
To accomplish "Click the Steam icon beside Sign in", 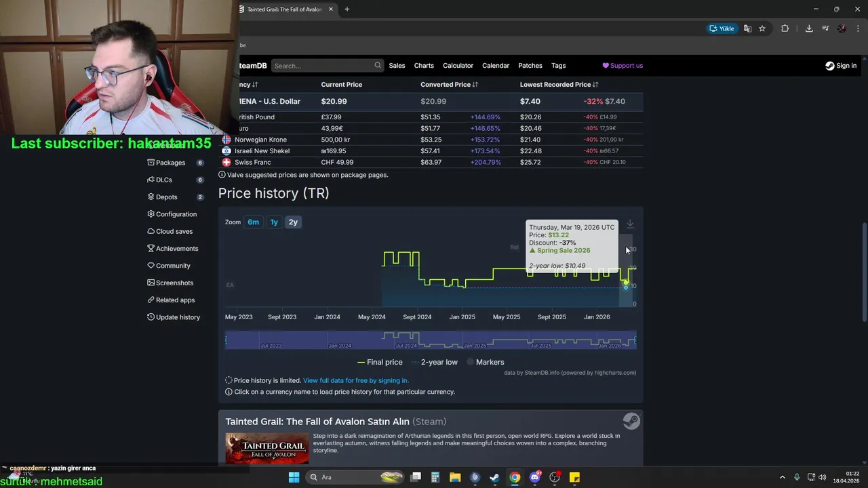I will click(x=830, y=66).
